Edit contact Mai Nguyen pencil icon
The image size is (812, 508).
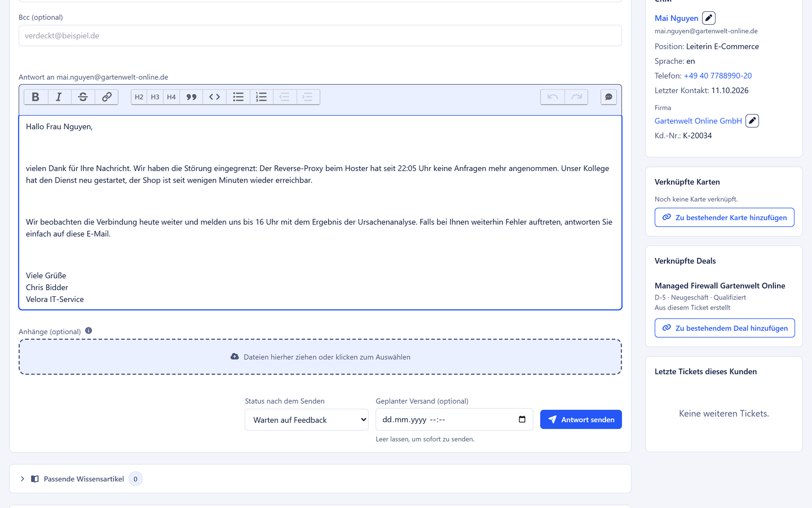coord(709,18)
